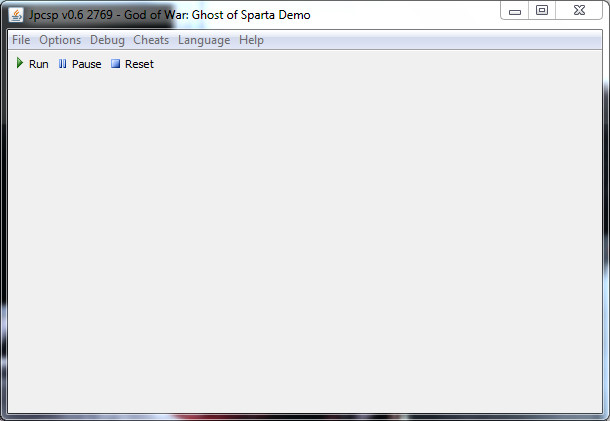The height and width of the screenshot is (421, 610).
Task: Reset the emulator using the Reset button
Action: (132, 64)
